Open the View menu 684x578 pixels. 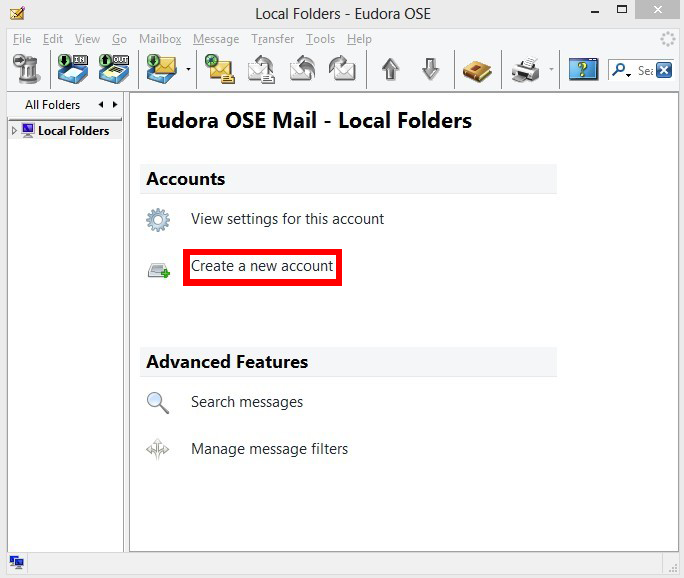pos(87,39)
